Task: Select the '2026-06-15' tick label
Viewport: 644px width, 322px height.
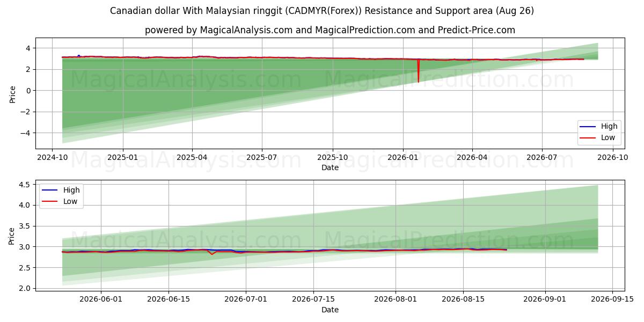Action: [169, 300]
